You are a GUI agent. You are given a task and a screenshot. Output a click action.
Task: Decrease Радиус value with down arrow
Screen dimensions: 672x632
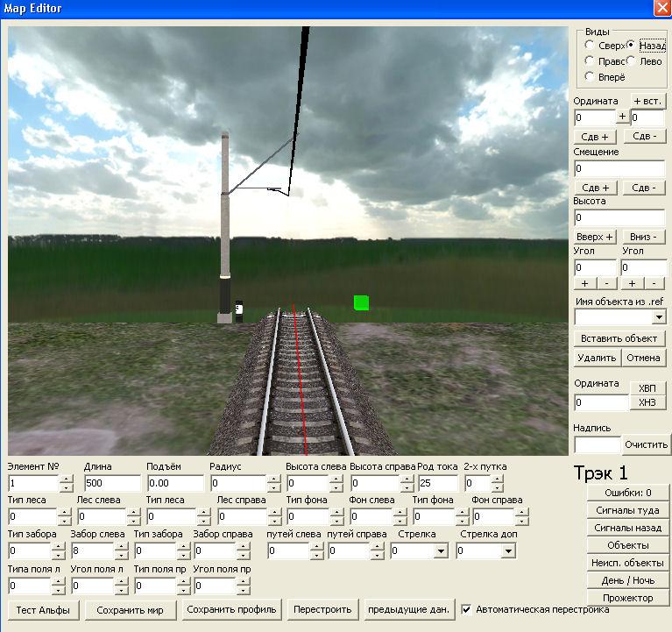274,488
